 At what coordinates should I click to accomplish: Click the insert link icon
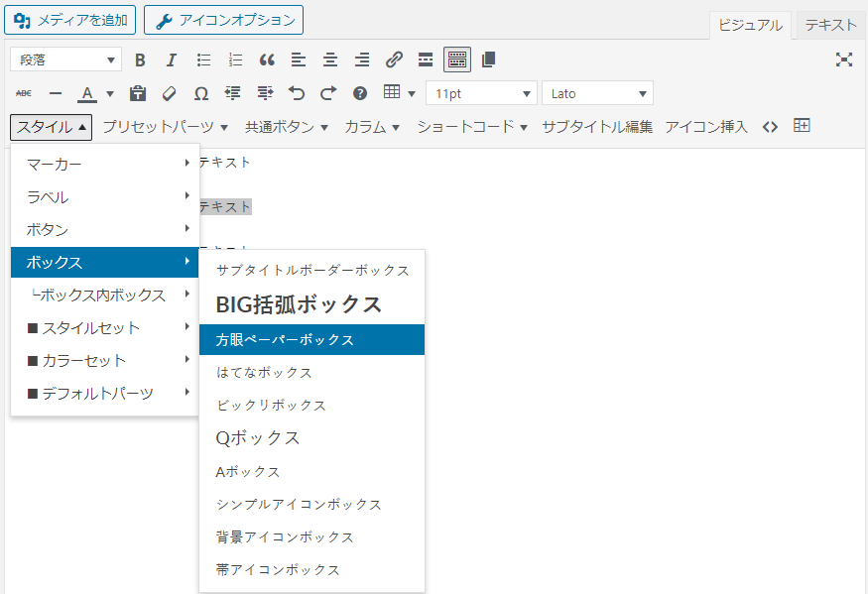[x=394, y=59]
